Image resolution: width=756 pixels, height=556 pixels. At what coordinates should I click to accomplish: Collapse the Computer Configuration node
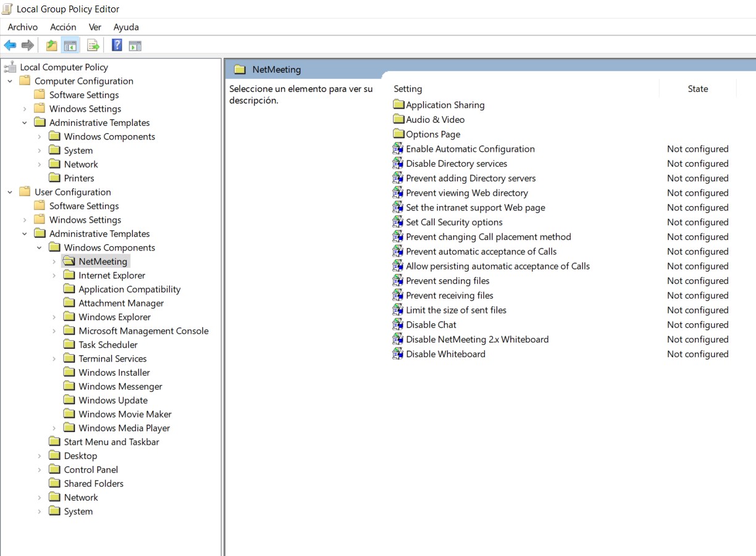[x=10, y=81]
